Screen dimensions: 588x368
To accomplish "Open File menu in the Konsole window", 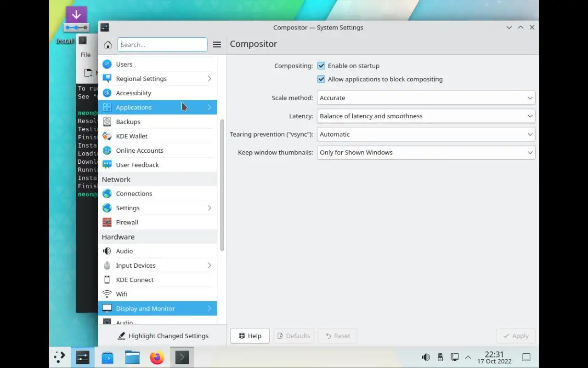I will coord(85,55).
